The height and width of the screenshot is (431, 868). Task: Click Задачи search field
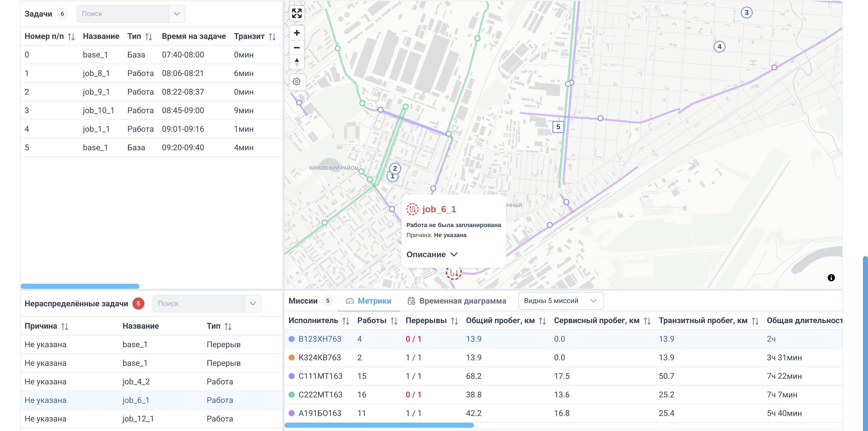pos(123,14)
